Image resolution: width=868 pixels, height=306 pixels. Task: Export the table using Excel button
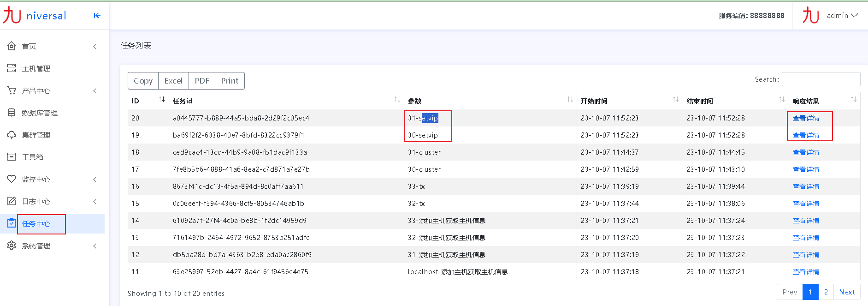tap(173, 81)
